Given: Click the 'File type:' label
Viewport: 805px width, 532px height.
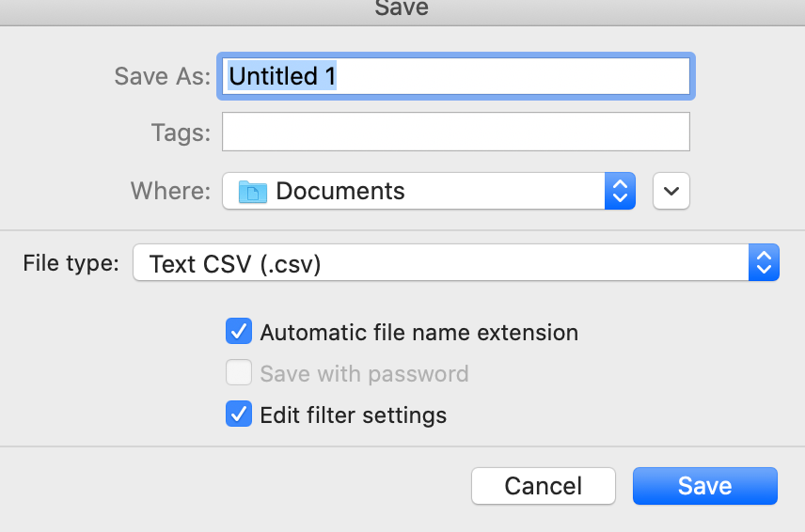Looking at the screenshot, I should pos(71,263).
